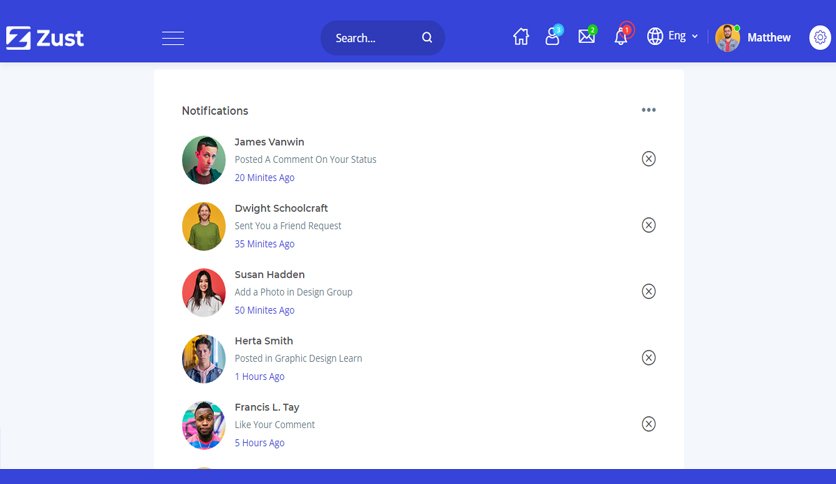
Task: Open Herta Smith's avatar
Action: pos(204,359)
